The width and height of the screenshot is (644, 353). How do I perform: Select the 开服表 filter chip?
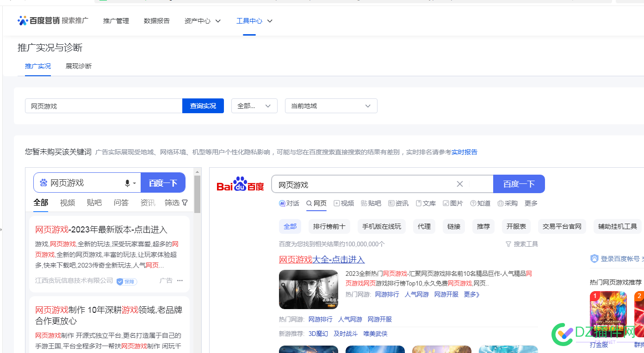(x=516, y=226)
